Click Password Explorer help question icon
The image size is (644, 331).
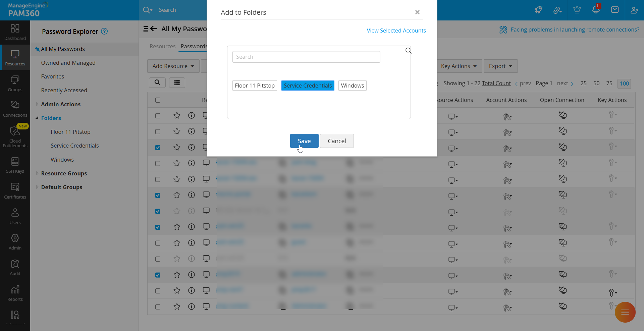point(105,31)
